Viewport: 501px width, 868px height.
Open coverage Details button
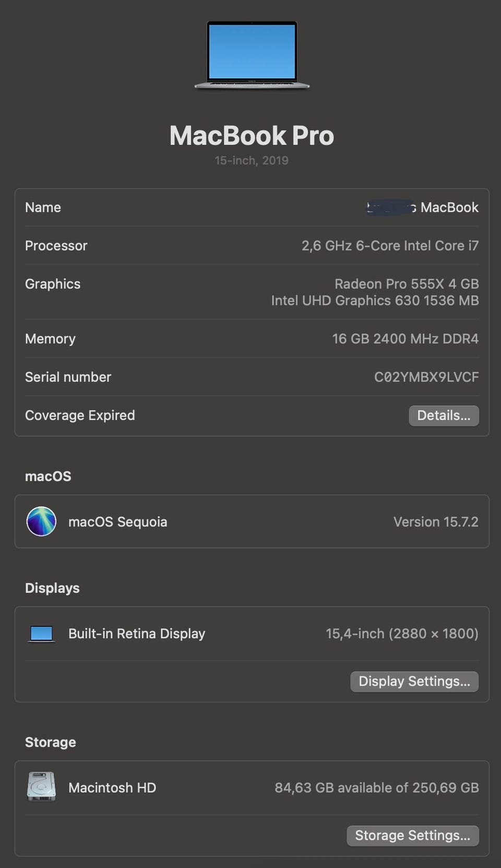[x=444, y=416]
